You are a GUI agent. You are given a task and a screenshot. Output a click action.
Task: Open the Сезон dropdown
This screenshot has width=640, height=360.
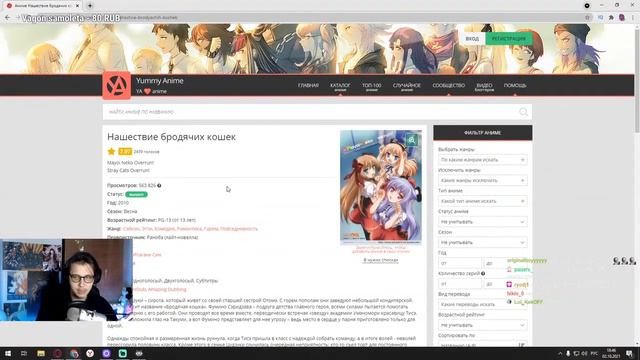click(482, 242)
